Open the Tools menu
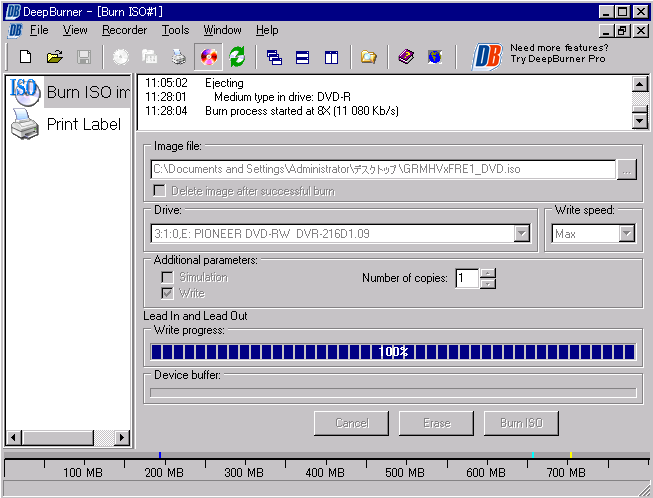 pyautogui.click(x=175, y=30)
